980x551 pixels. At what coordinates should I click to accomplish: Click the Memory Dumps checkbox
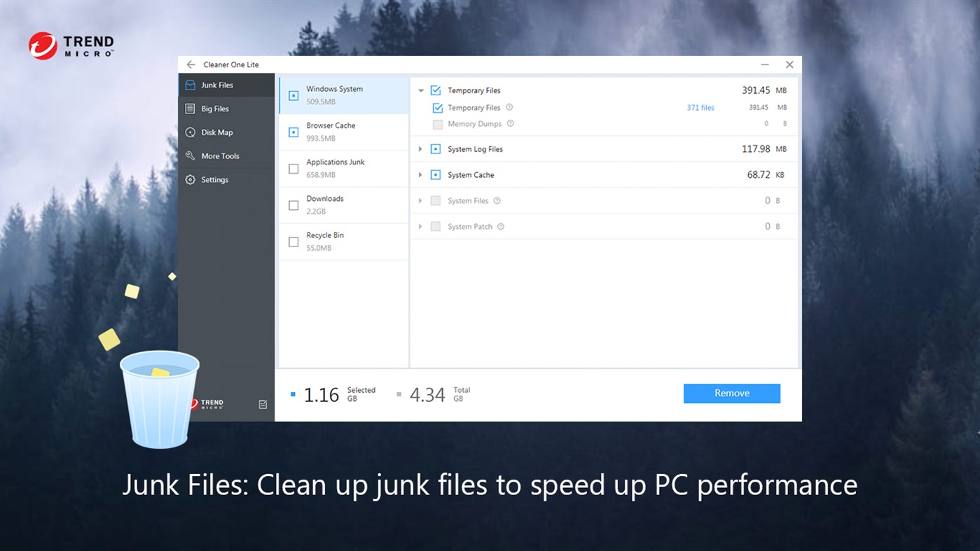[x=438, y=124]
